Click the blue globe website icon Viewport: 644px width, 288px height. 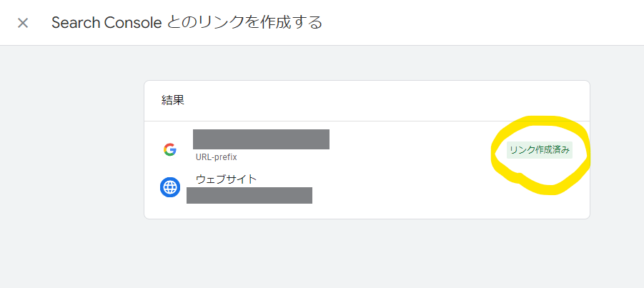tap(170, 187)
